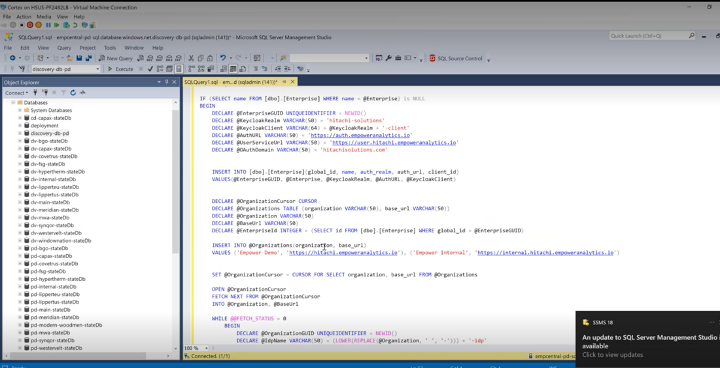
Task: Save the query with the floppy disk icon
Action: pyautogui.click(x=79, y=58)
